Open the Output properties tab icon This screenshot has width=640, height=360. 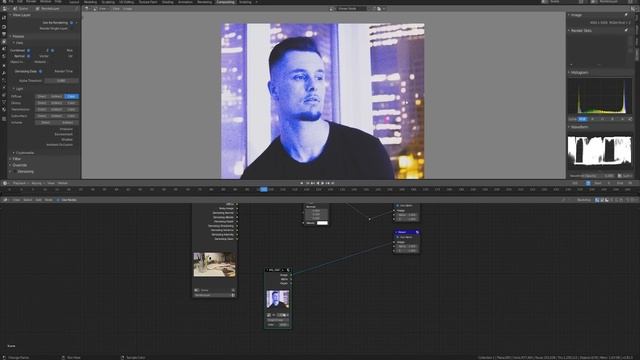[x=4, y=34]
